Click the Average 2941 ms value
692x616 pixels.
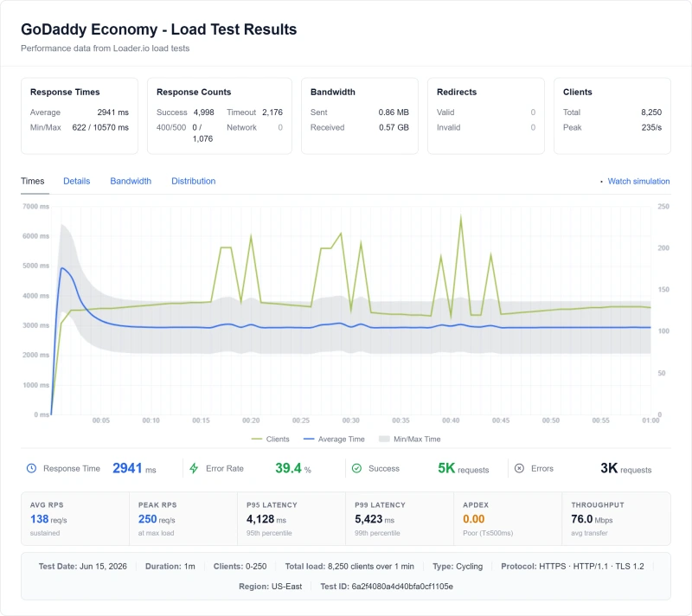point(113,112)
